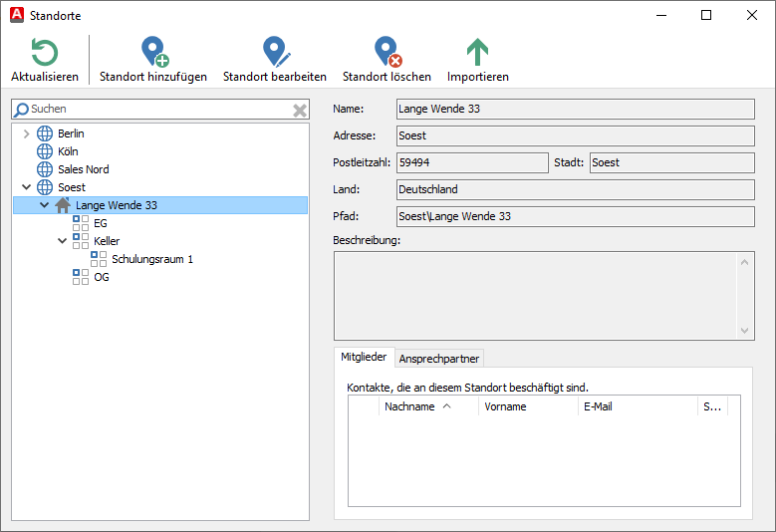Screen dimensions: 776x532
Task: Click the Aktualisieren refresh icon
Action: [44, 53]
